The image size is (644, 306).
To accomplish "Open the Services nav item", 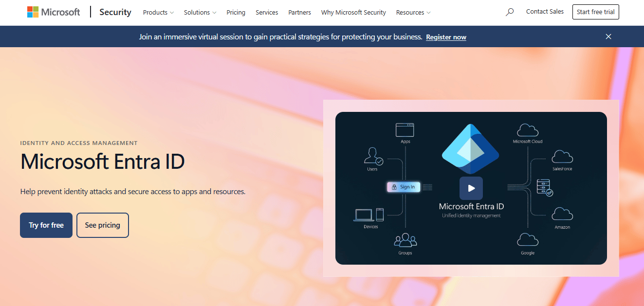I will click(x=267, y=12).
